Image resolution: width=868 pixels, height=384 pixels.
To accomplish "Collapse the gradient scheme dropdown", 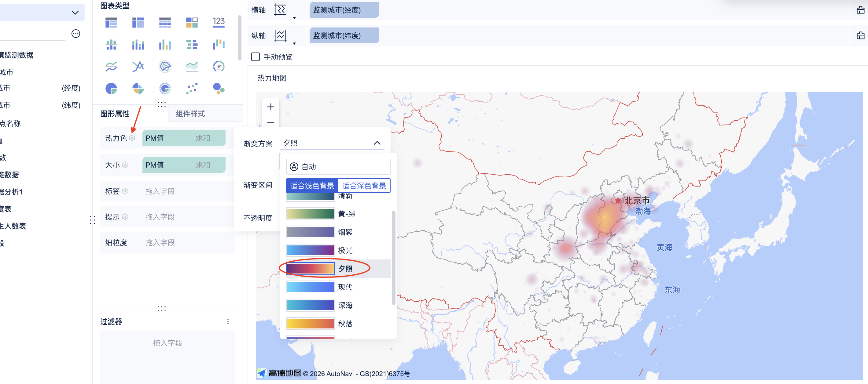I will pos(377,143).
